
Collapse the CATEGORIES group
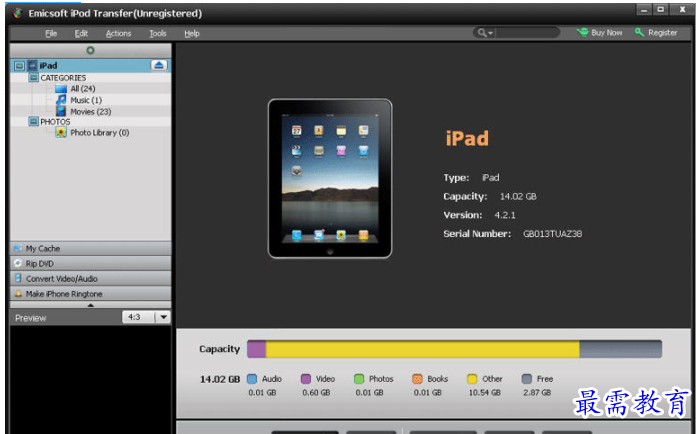pos(33,78)
